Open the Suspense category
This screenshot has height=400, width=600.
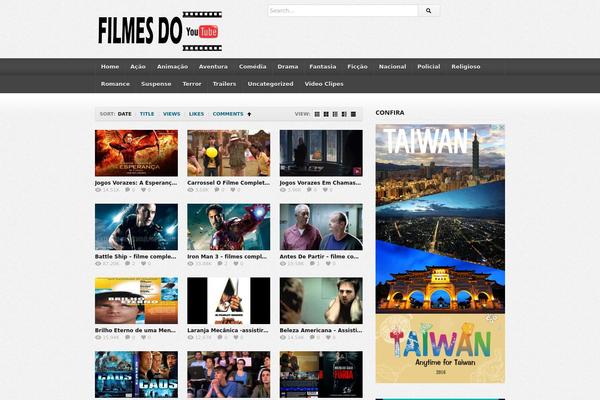click(x=156, y=84)
